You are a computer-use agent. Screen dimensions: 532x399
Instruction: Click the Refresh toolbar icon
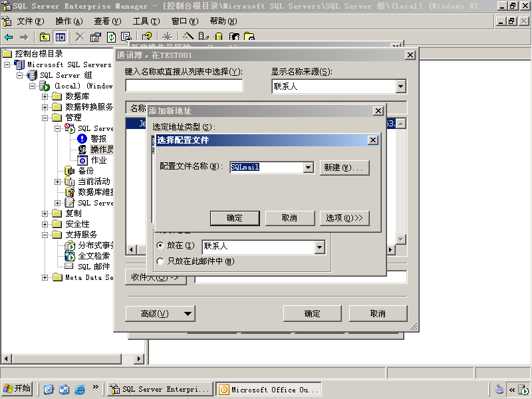click(x=111, y=37)
